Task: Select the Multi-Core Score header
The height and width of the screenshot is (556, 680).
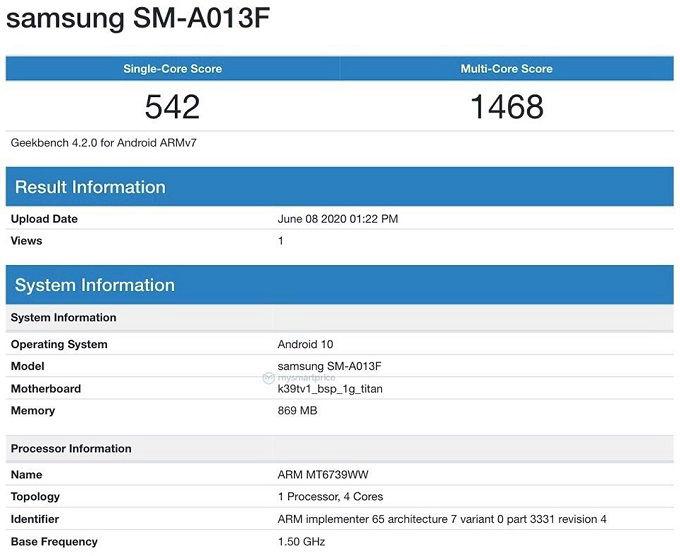Action: [x=507, y=69]
